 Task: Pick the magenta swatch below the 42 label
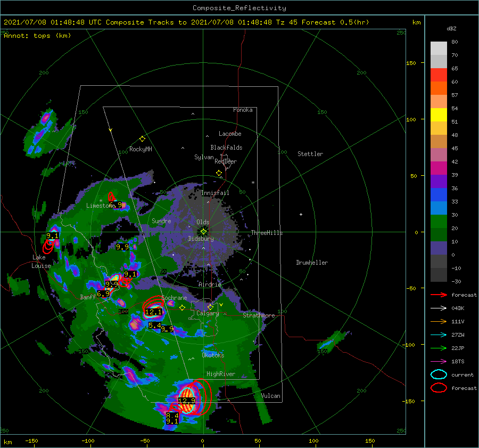coord(439,168)
